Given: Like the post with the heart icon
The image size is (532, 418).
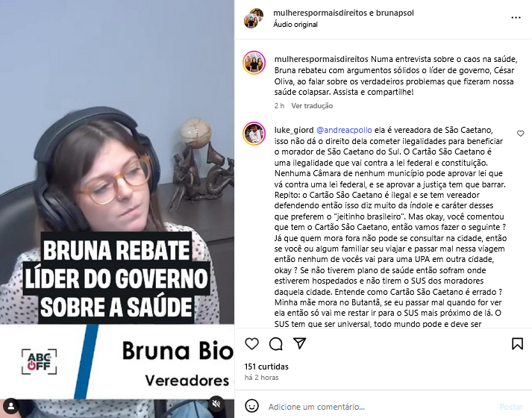Looking at the screenshot, I should click(x=251, y=343).
